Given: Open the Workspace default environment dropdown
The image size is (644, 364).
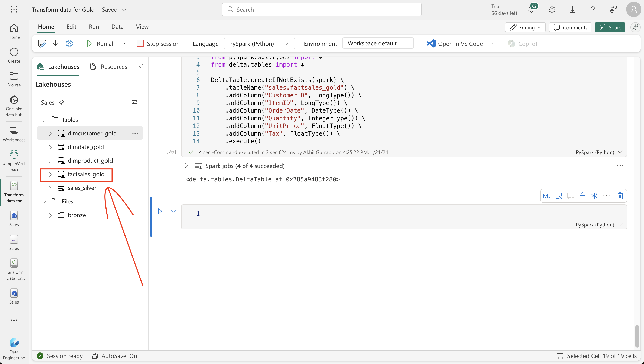Looking at the screenshot, I should tap(378, 43).
